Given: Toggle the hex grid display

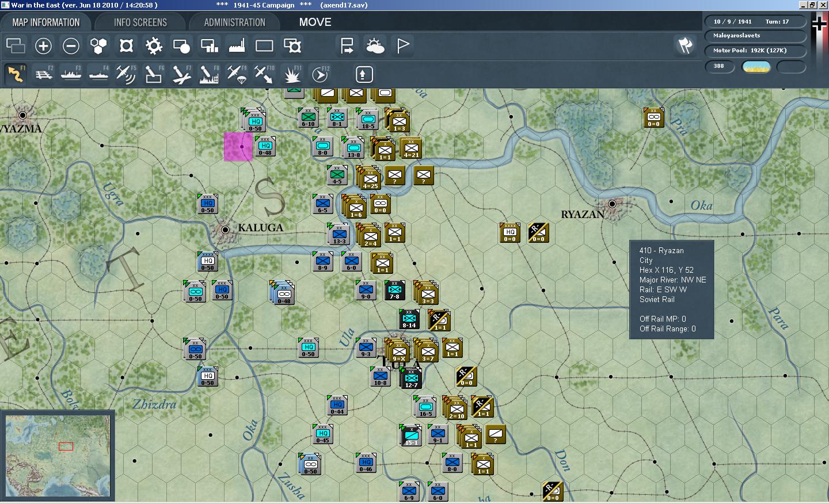Looking at the screenshot, I should (98, 46).
